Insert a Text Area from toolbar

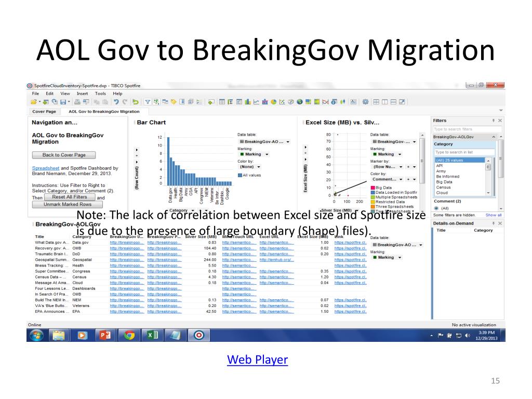click(353, 102)
